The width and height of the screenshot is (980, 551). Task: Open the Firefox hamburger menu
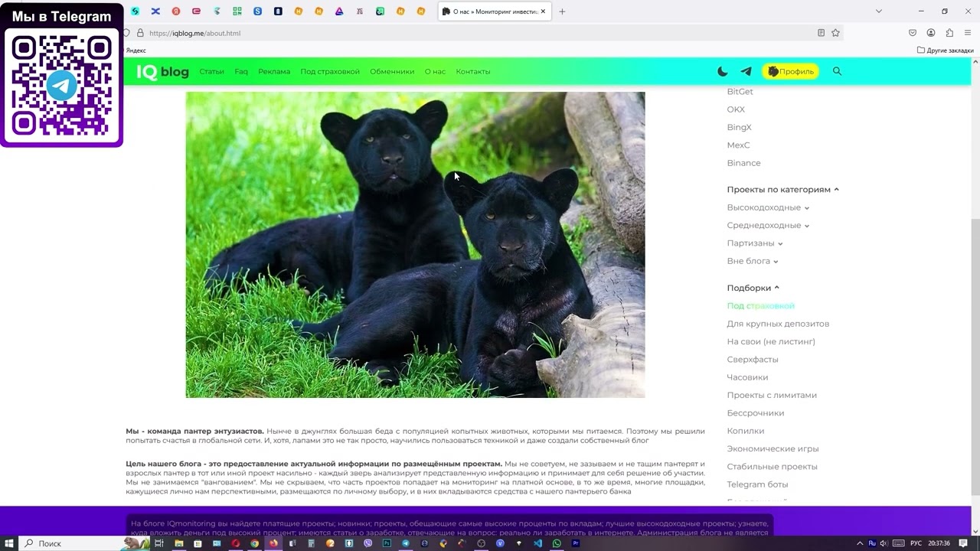coord(968,33)
